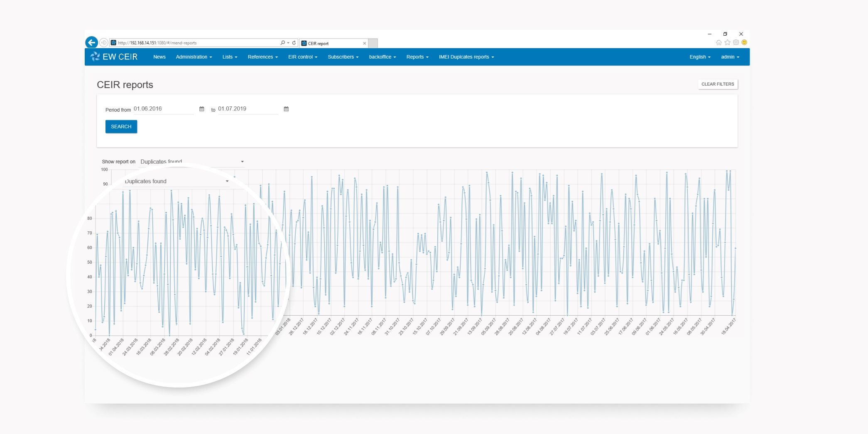The width and height of the screenshot is (868, 434).
Task: Close the CEIR report browser tab
Action: pos(365,43)
